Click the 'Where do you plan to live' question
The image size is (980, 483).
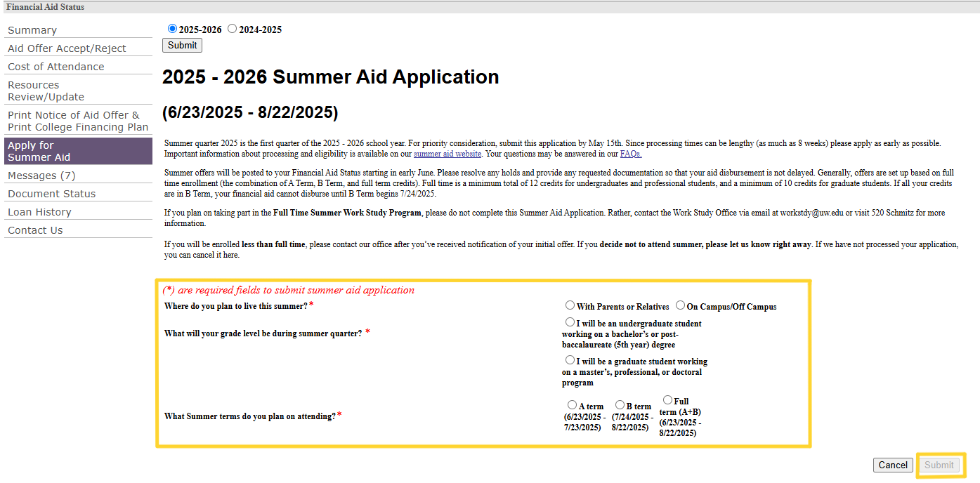click(x=236, y=306)
